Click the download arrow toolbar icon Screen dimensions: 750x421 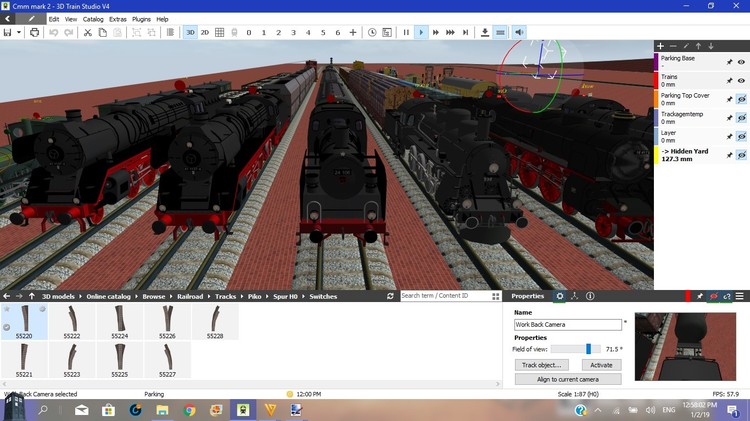click(x=485, y=33)
